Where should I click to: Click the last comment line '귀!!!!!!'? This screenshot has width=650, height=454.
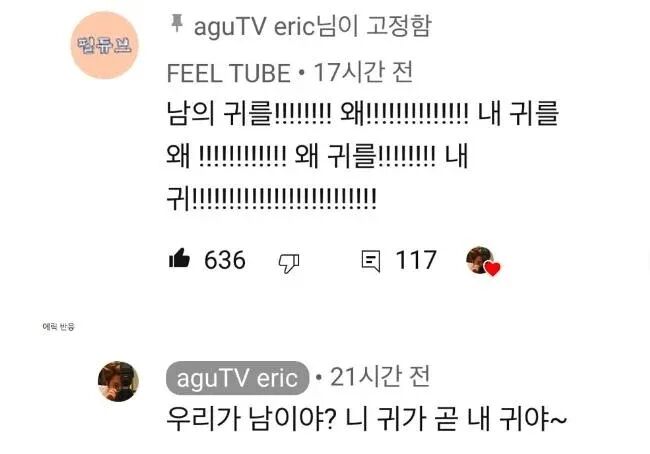(x=272, y=199)
